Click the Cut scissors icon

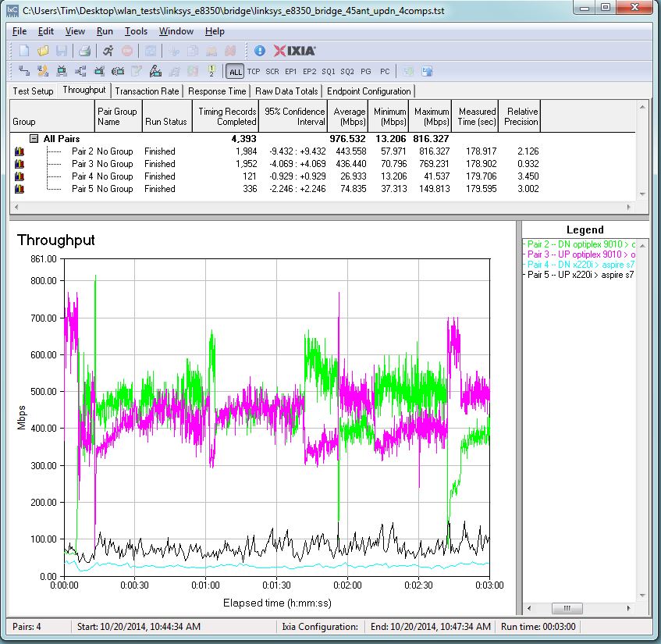coord(174,51)
